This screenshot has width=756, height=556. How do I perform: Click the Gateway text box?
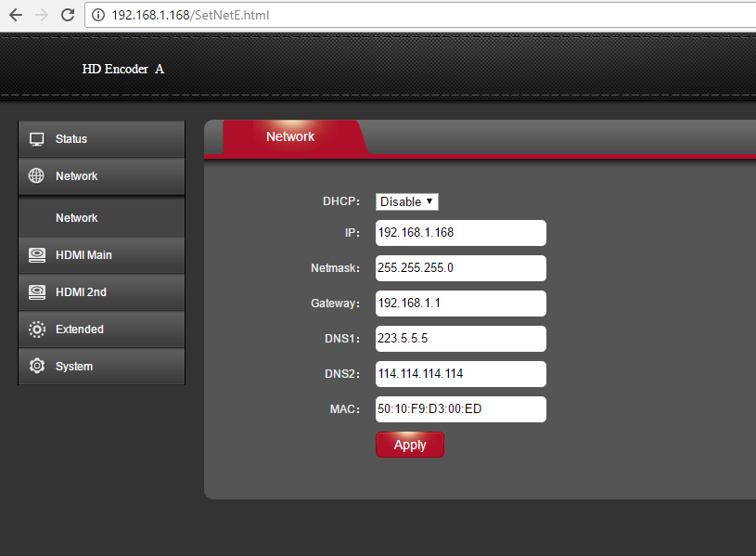pos(460,304)
